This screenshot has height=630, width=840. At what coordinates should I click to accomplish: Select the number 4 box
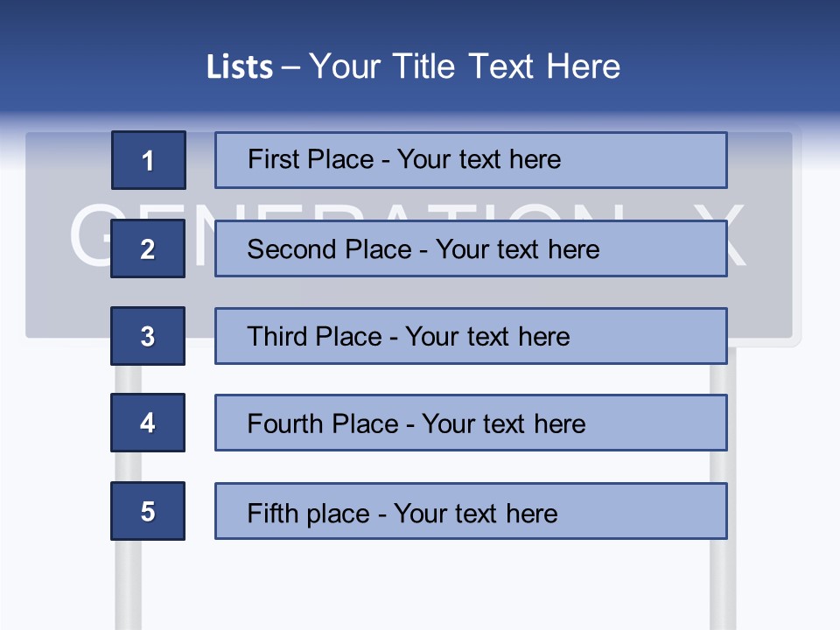147,423
